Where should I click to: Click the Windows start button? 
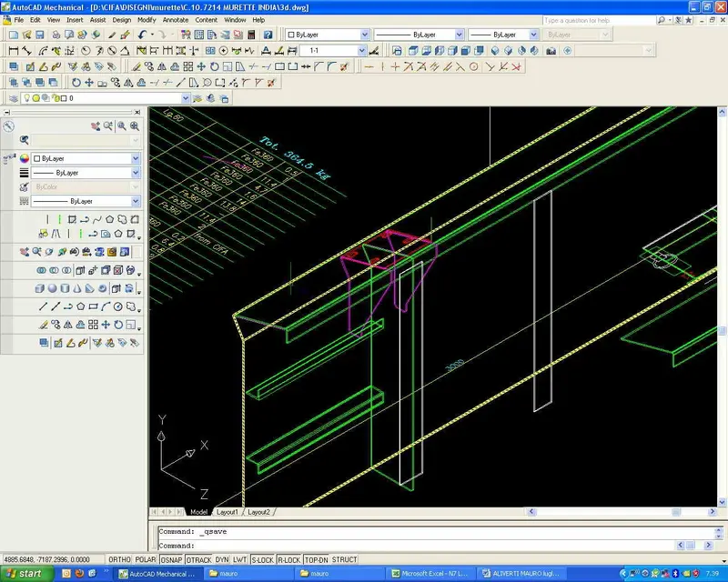click(x=25, y=574)
